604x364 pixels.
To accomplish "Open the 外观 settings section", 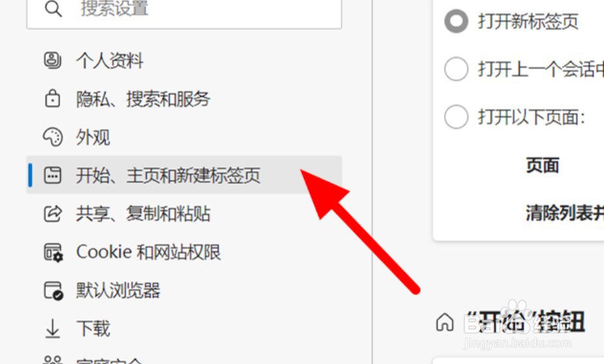I will point(184,137).
